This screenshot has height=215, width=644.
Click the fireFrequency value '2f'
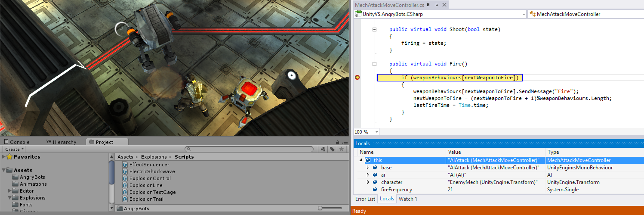pyautogui.click(x=450, y=190)
